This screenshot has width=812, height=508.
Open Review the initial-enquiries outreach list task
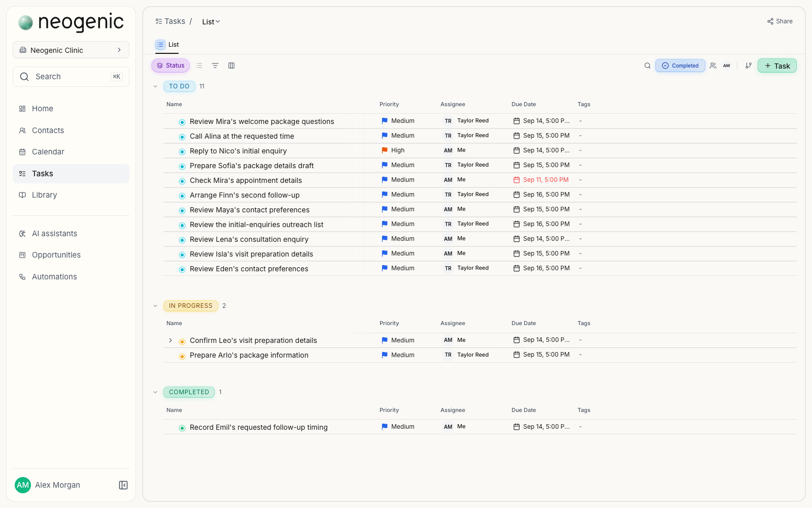coord(256,225)
